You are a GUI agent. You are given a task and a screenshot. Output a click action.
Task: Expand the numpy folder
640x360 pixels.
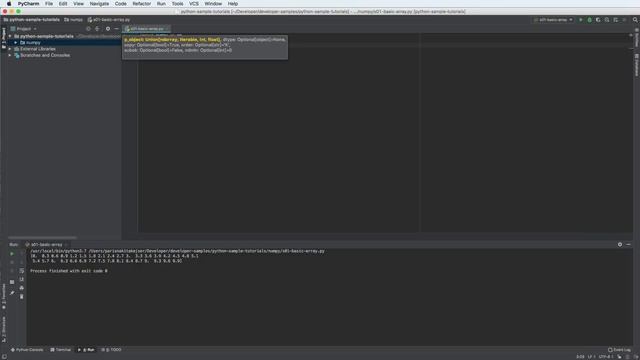16,42
